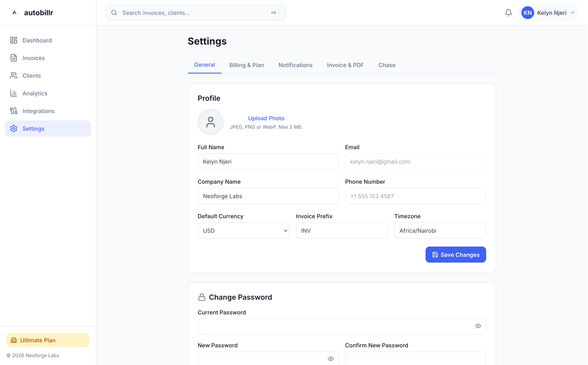
Task: Go to the Chase tab
Action: point(387,65)
